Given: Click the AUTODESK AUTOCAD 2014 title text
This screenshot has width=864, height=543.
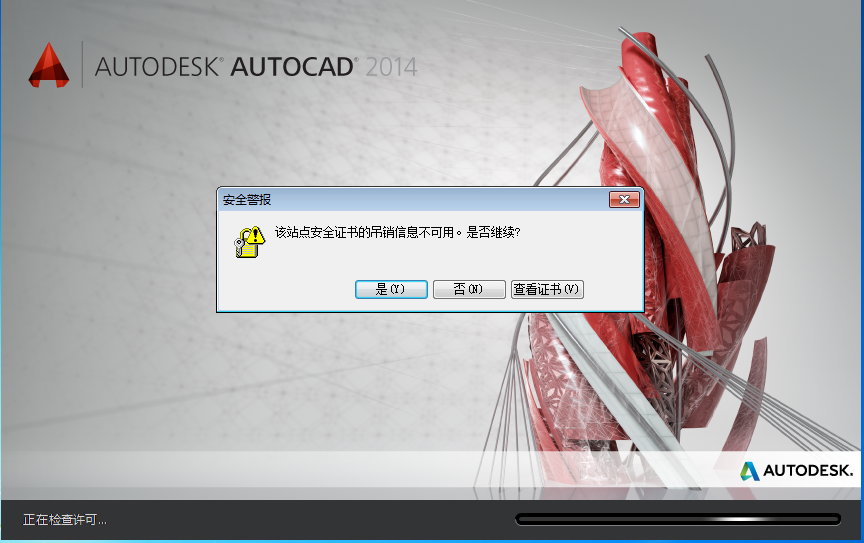Looking at the screenshot, I should pos(256,67).
